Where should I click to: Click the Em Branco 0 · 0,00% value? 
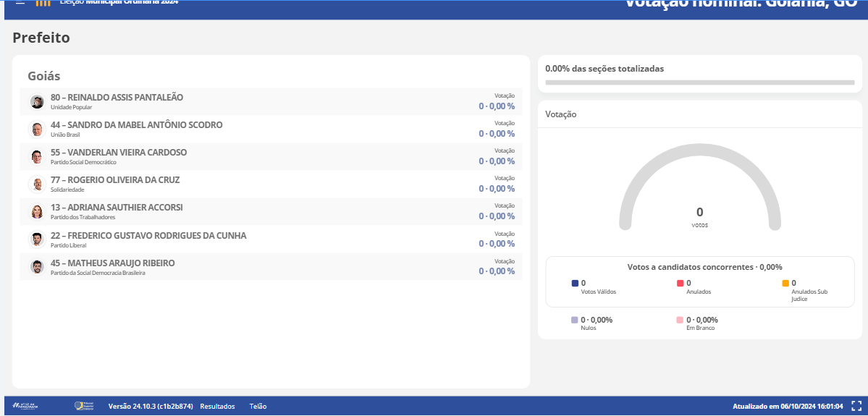coord(702,320)
